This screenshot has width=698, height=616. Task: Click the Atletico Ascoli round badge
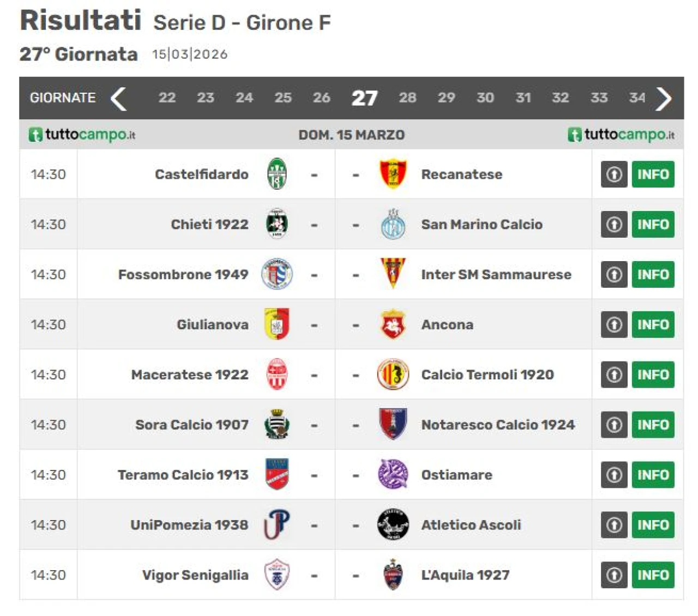pyautogui.click(x=393, y=525)
